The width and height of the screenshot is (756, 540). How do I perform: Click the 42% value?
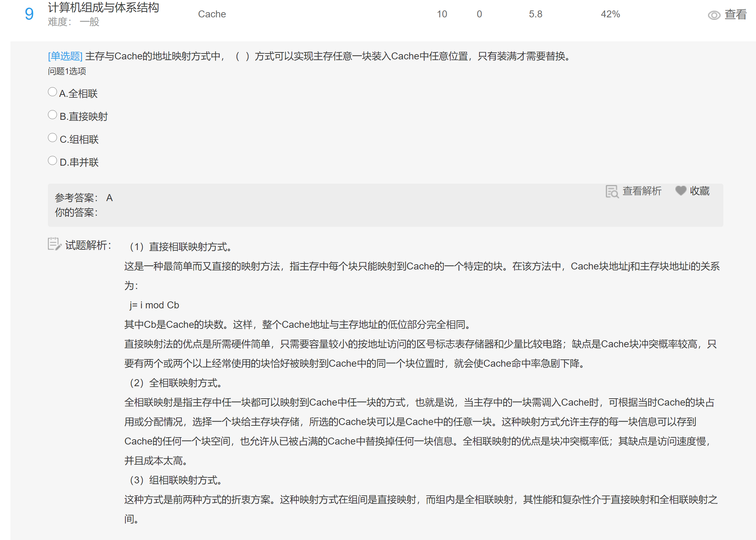click(610, 14)
